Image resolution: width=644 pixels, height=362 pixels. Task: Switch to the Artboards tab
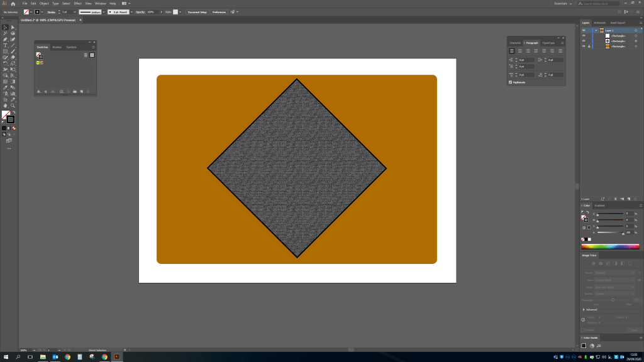coord(600,23)
